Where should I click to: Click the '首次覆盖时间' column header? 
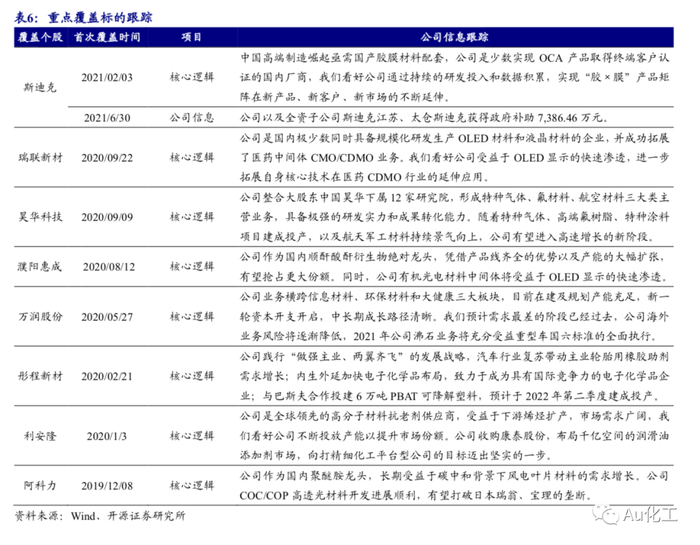(107, 37)
